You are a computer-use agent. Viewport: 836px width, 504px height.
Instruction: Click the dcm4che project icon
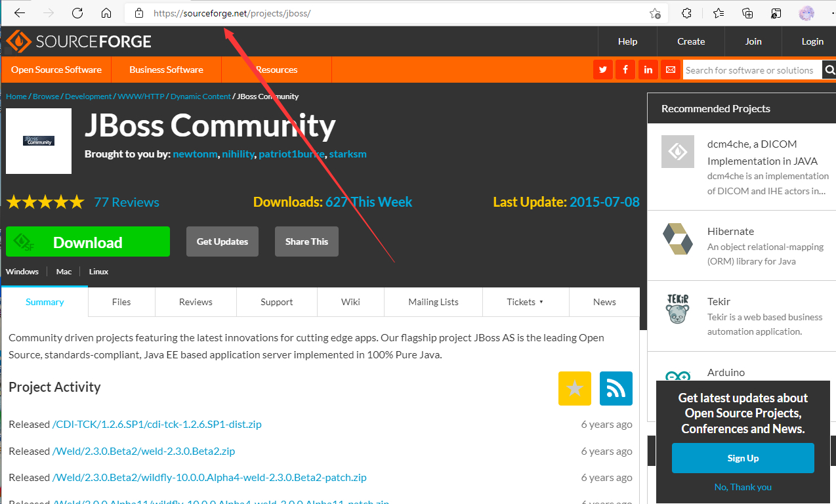678,152
